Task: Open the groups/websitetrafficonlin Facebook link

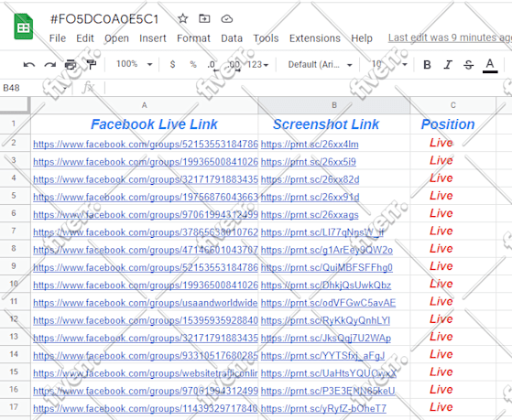Action: [x=146, y=373]
